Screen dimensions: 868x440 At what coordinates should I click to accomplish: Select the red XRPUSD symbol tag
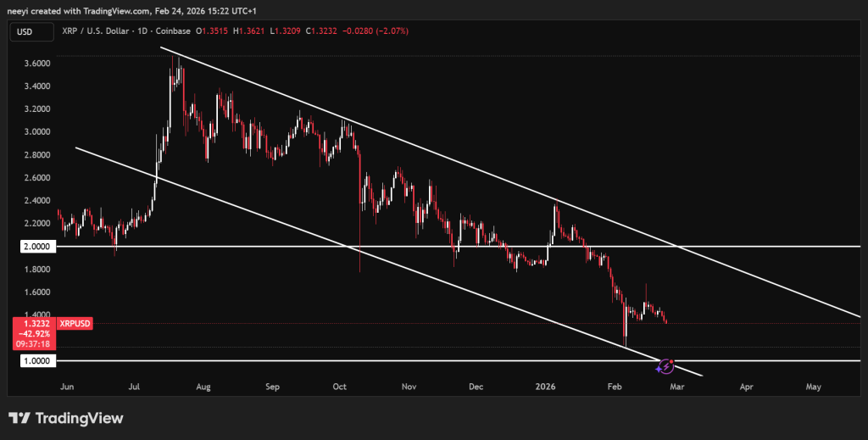pos(75,323)
